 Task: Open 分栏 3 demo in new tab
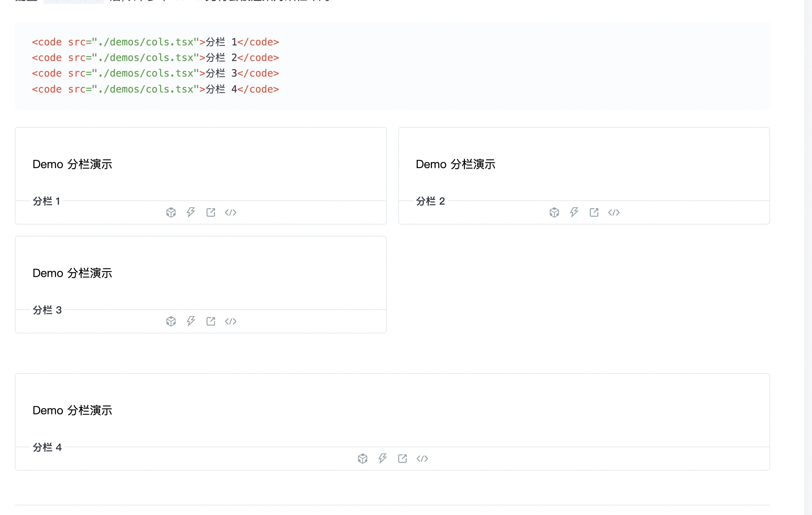[211, 321]
